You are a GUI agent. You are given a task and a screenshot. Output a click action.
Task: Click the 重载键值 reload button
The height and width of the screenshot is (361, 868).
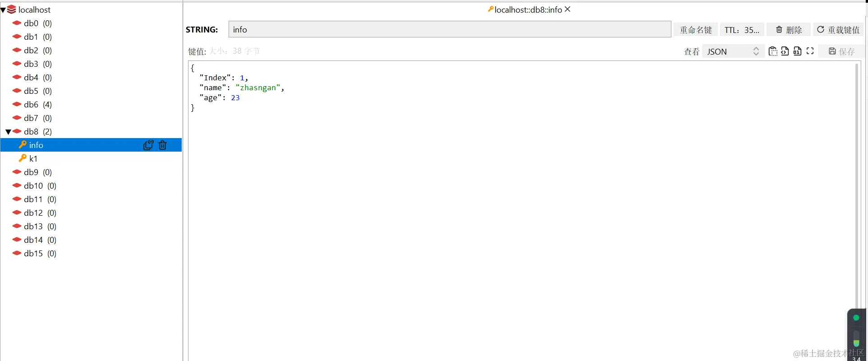838,30
